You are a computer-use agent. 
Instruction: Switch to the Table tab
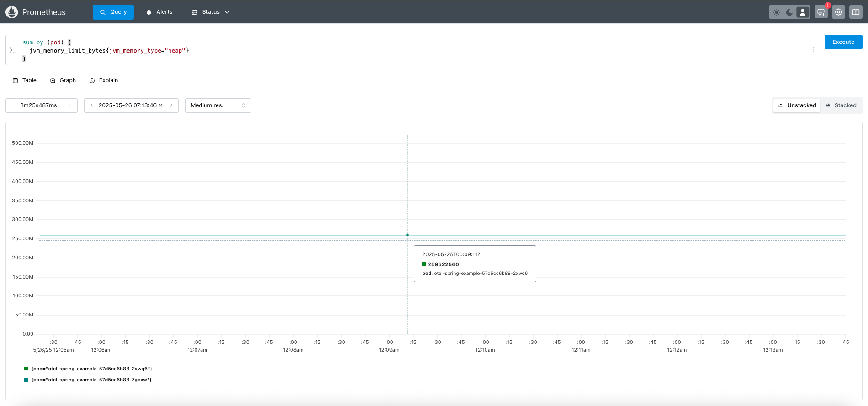(25, 80)
